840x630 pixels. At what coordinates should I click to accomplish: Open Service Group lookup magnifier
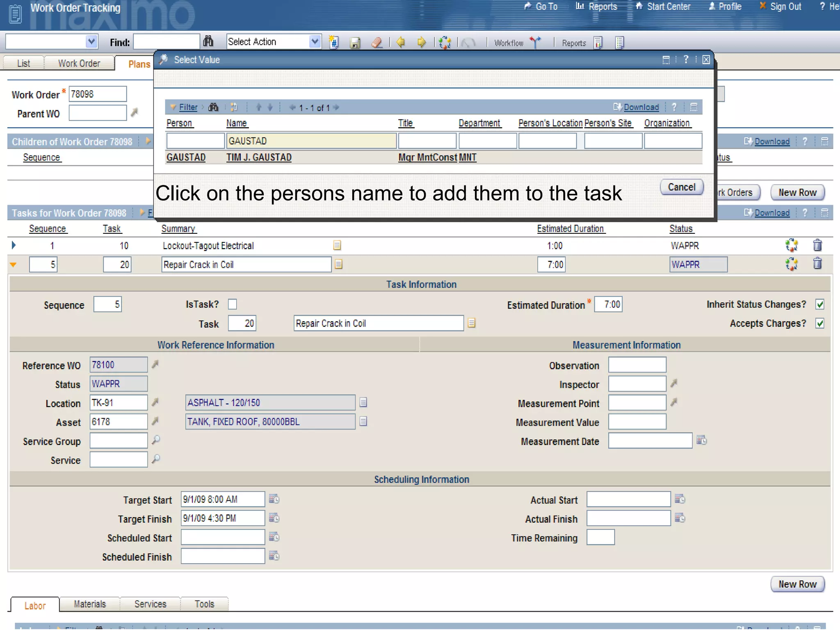156,440
